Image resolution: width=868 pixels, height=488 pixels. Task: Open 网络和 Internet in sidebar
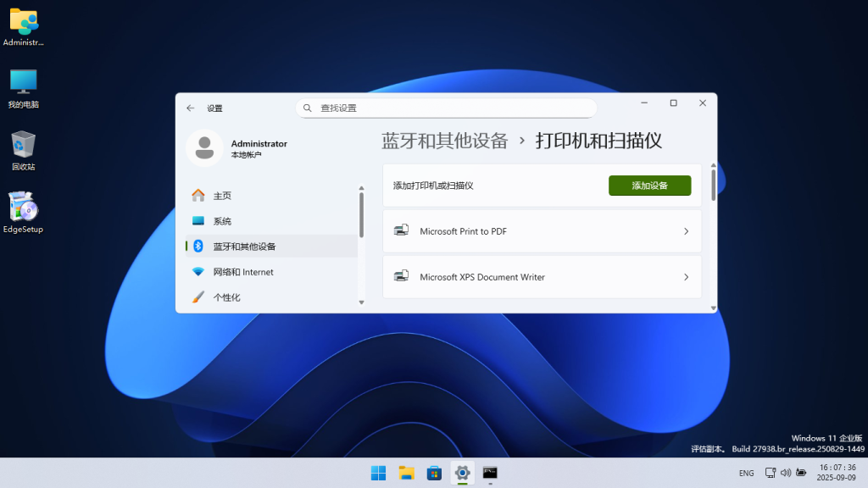271,272
